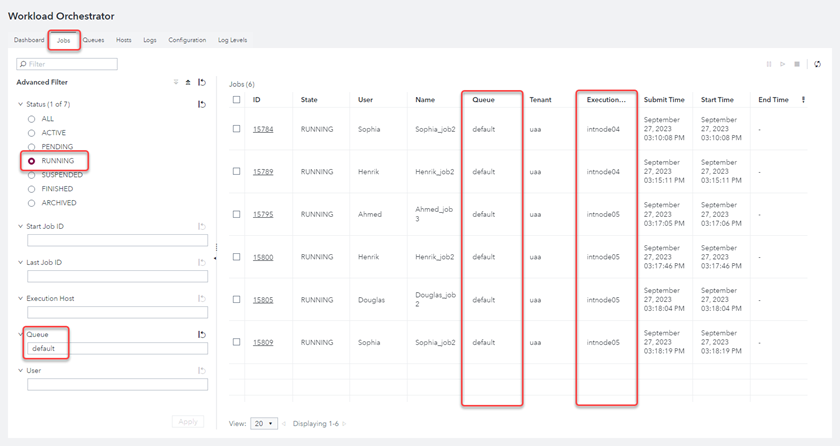
Task: Select the ACTIVE status radio button
Action: (x=32, y=133)
